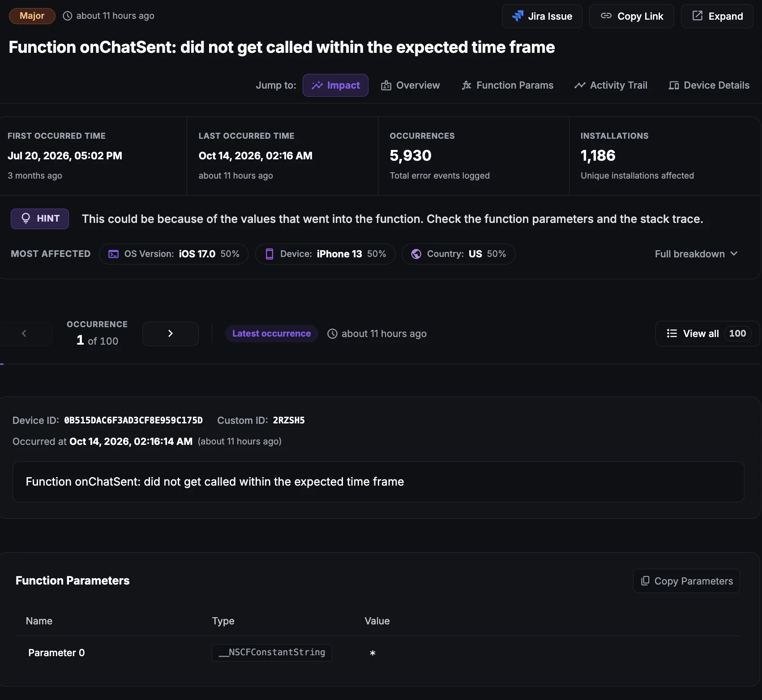Click the Expand external-link icon
The image size is (762, 700).
pyautogui.click(x=698, y=16)
